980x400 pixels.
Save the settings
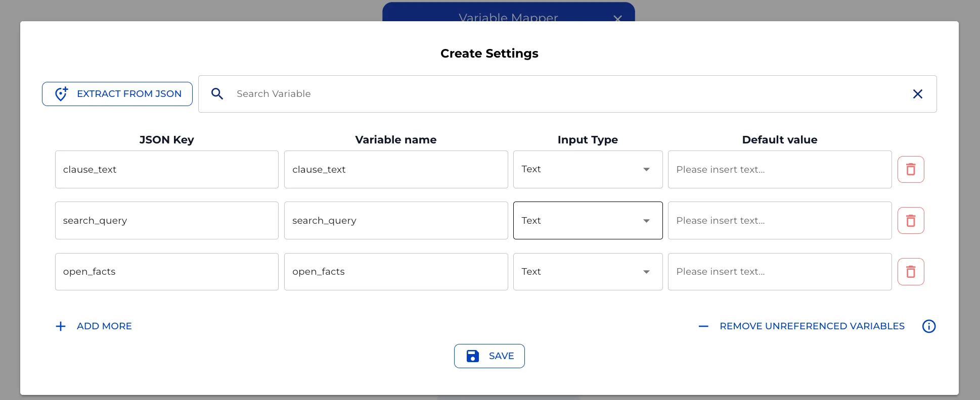(x=489, y=356)
